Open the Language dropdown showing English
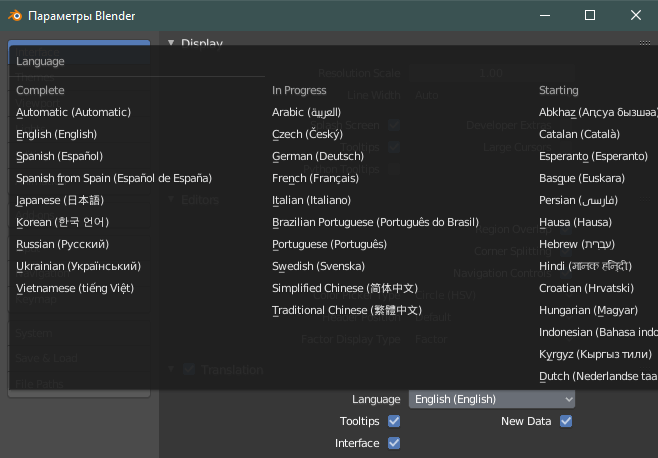 click(493, 399)
